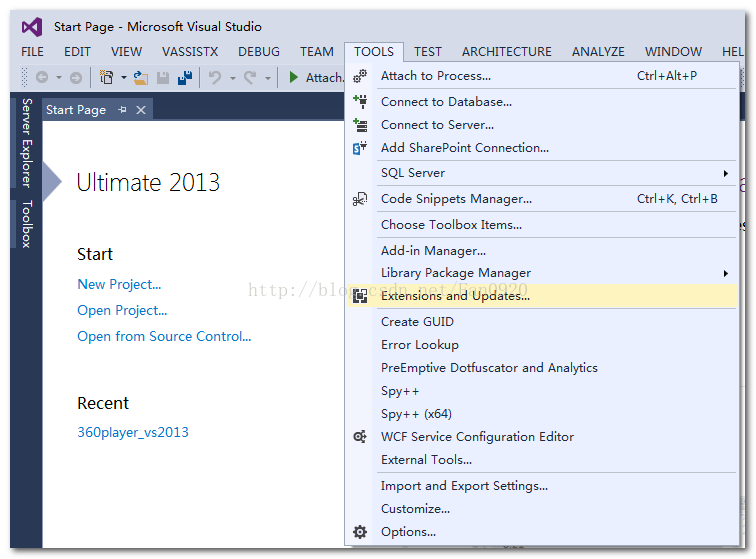Image resolution: width=756 pixels, height=559 pixels.
Task: Click the Extensions and Updates icon
Action: click(x=360, y=296)
